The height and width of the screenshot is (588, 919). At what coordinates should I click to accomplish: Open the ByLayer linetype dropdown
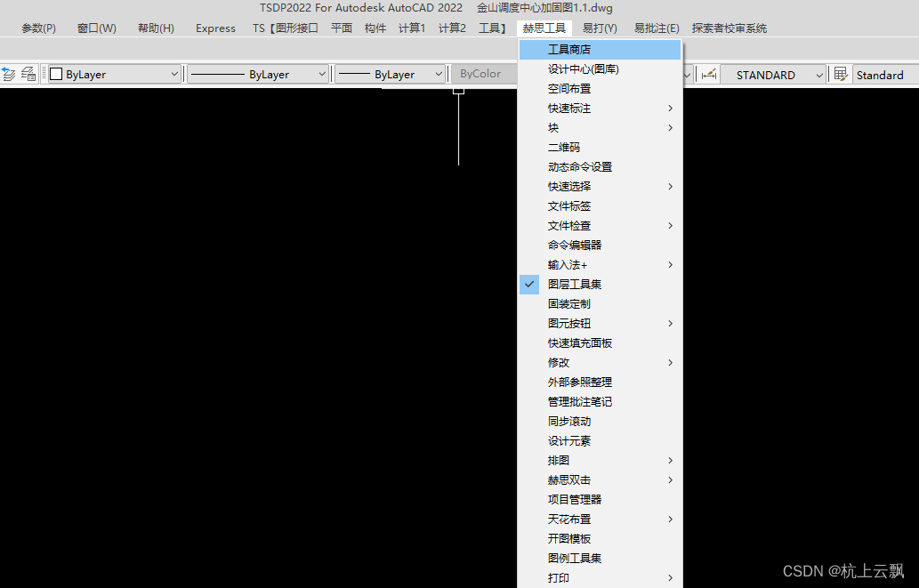pyautogui.click(x=257, y=75)
